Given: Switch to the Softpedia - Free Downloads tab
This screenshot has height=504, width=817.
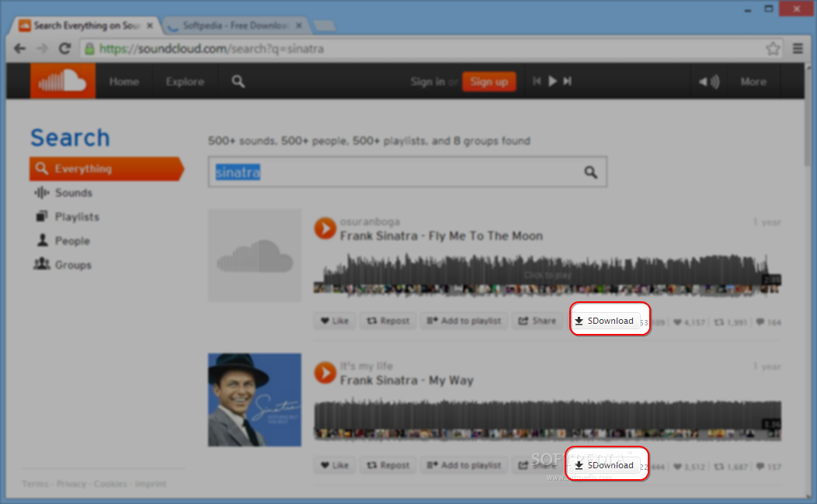Looking at the screenshot, I should (x=235, y=26).
